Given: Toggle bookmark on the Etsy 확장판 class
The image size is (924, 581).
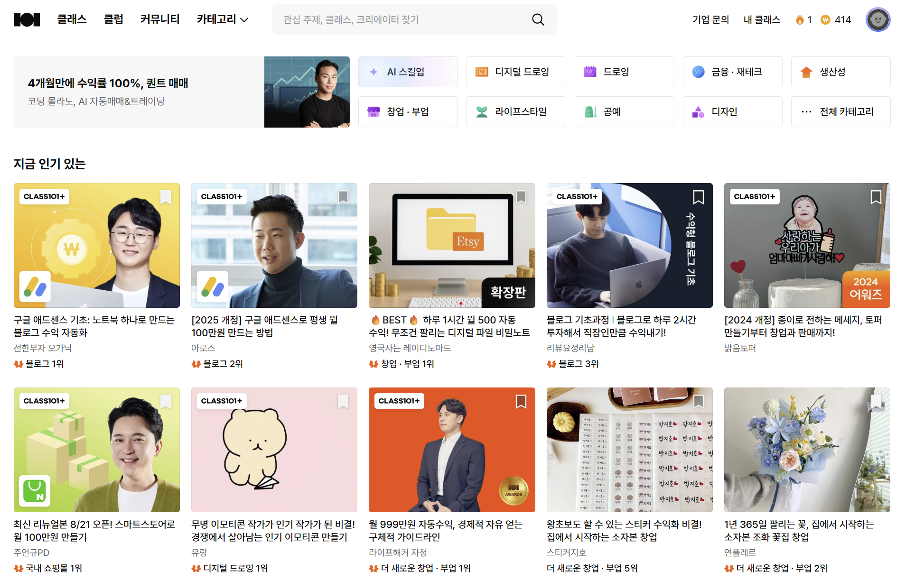Looking at the screenshot, I should point(521,197).
